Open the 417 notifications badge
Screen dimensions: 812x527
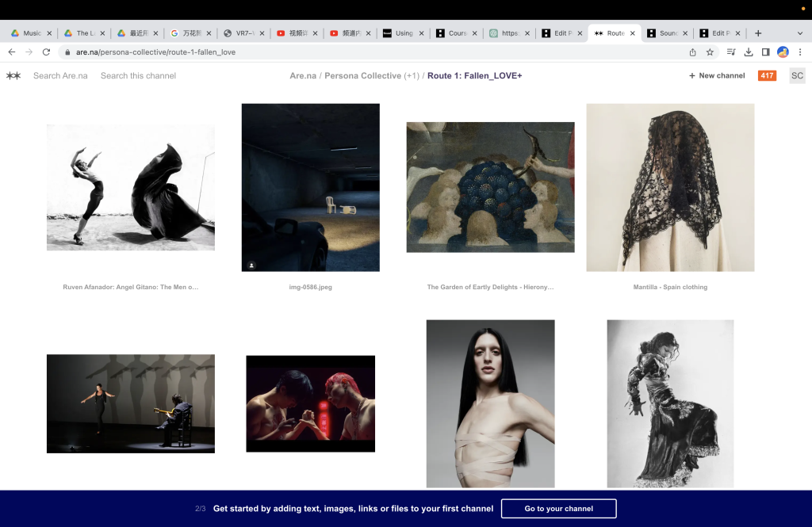pyautogui.click(x=767, y=75)
